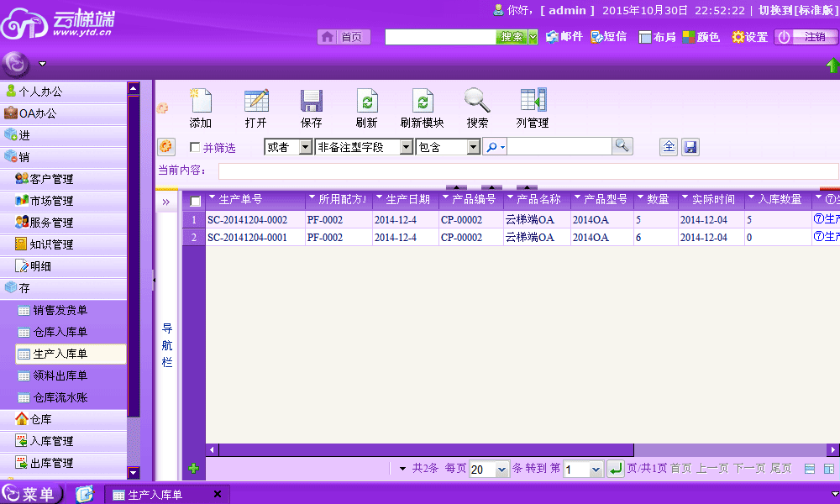Open the 颜色 color theme picker
This screenshot has width=840, height=504.
click(x=701, y=36)
